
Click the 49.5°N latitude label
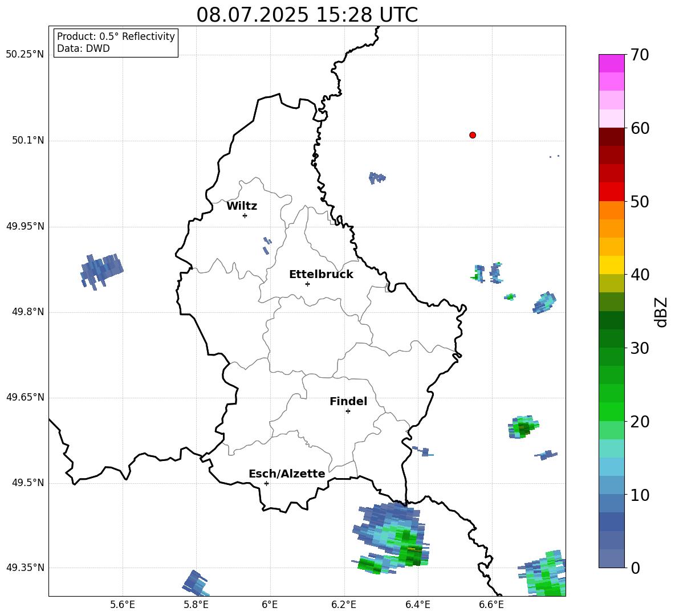[28, 483]
